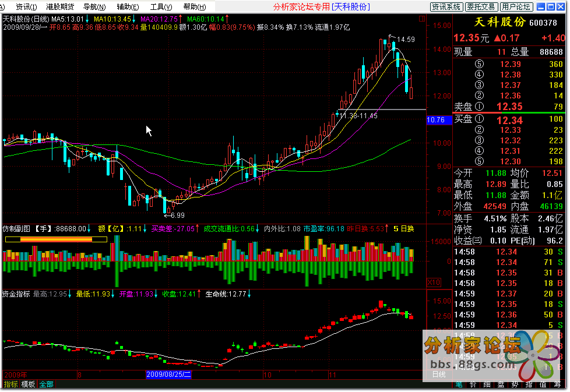This screenshot has width=570, height=392.
Task: Click the MA60:10.14 indicator label
Action: coord(206,19)
